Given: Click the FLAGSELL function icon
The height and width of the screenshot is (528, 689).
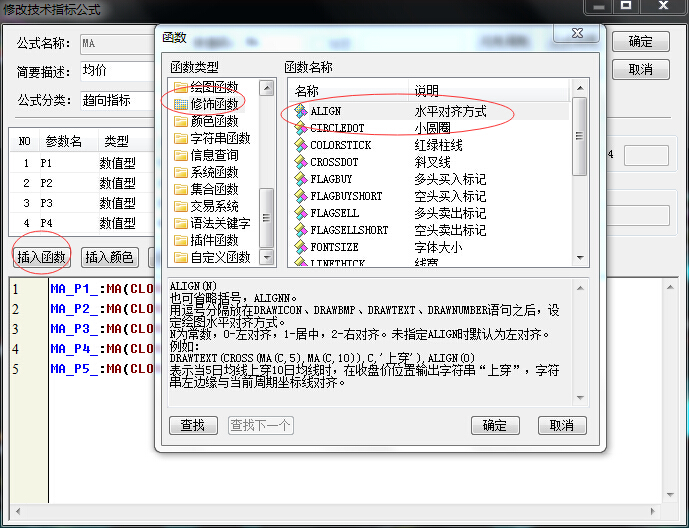Looking at the screenshot, I should tap(299, 213).
